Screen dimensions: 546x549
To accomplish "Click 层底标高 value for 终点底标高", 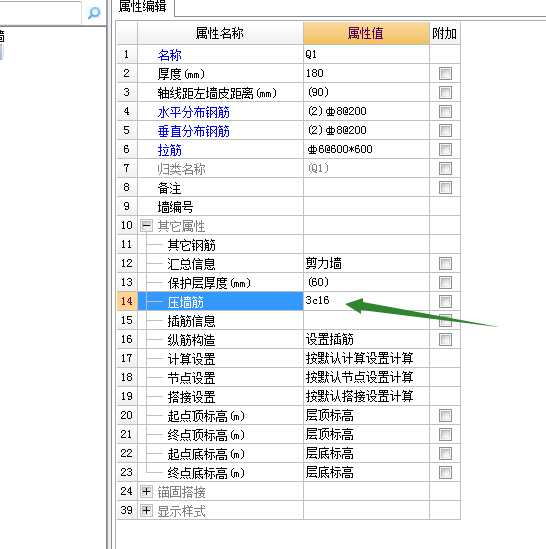I will coord(366,472).
